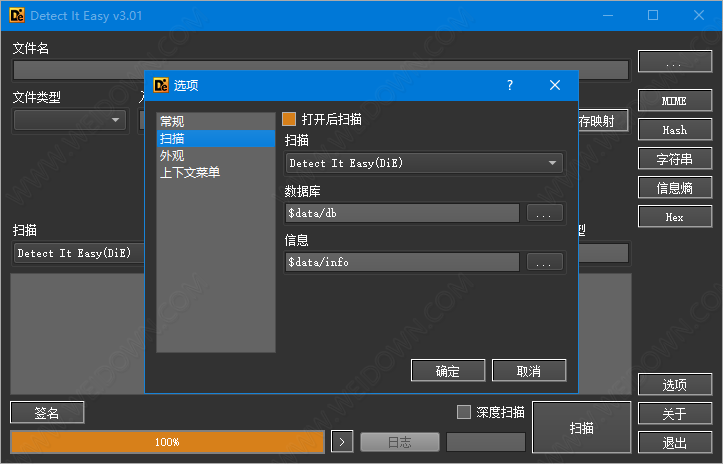Click the empty status field beside 日志
The width and height of the screenshot is (723, 464).
click(x=486, y=442)
